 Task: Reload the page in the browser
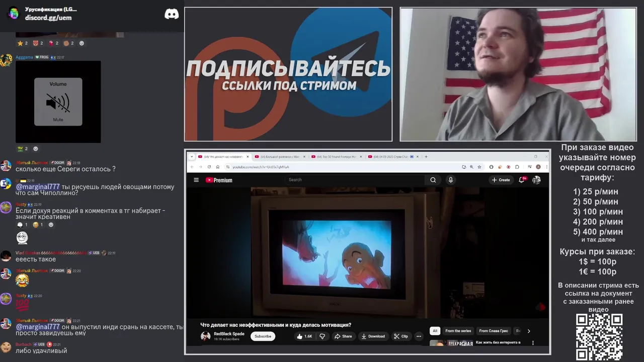[209, 167]
